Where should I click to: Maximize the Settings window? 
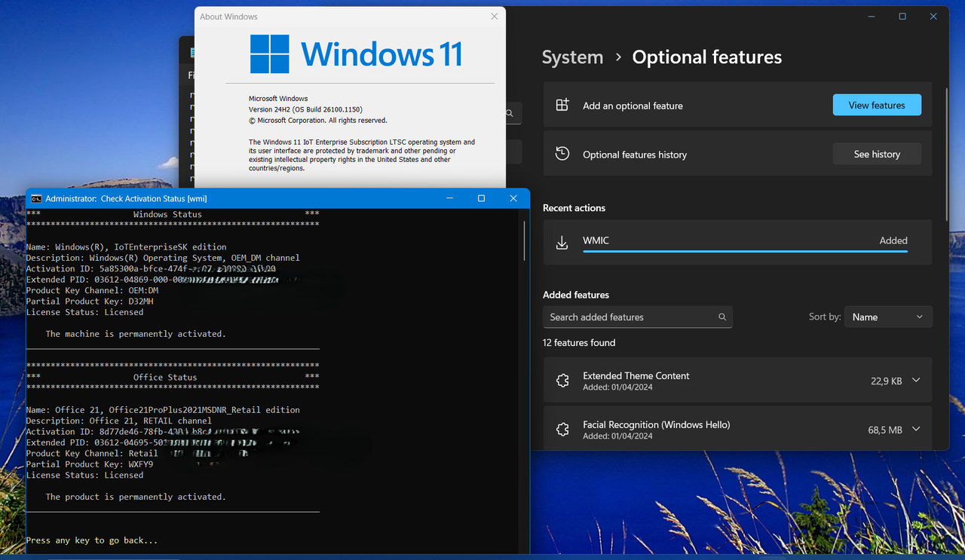click(x=902, y=17)
